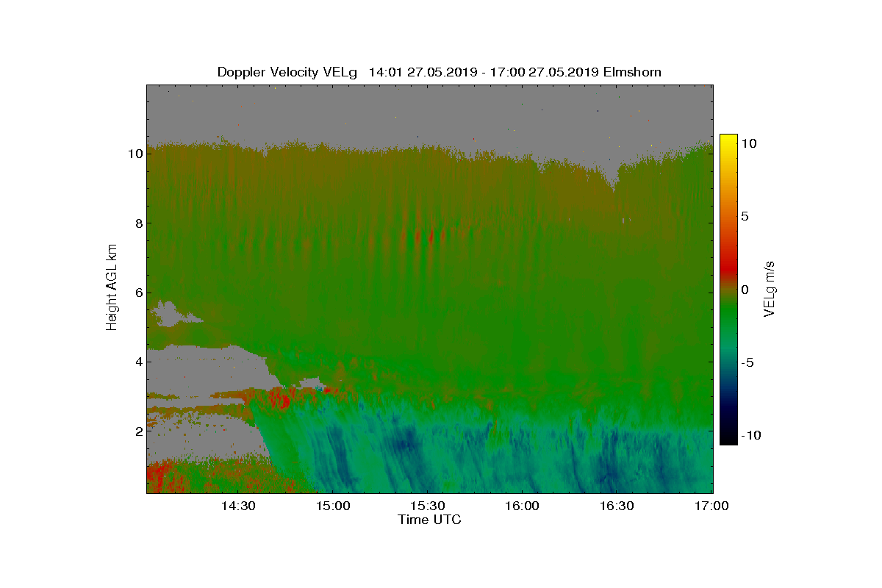This screenshot has height=588, width=882.
Task: Click the height tick label 4
Action: click(137, 362)
